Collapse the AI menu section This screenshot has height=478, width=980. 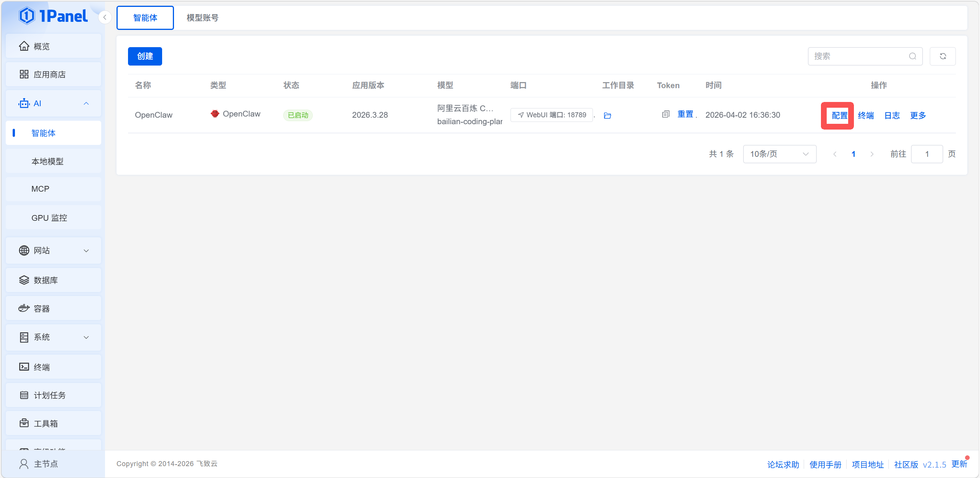click(x=86, y=103)
